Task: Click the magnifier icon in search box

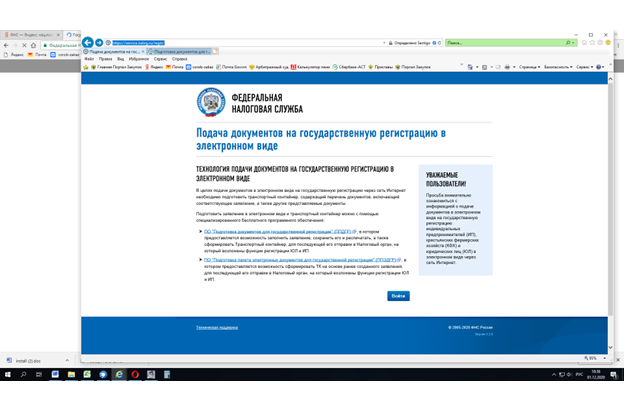Action: [x=568, y=43]
